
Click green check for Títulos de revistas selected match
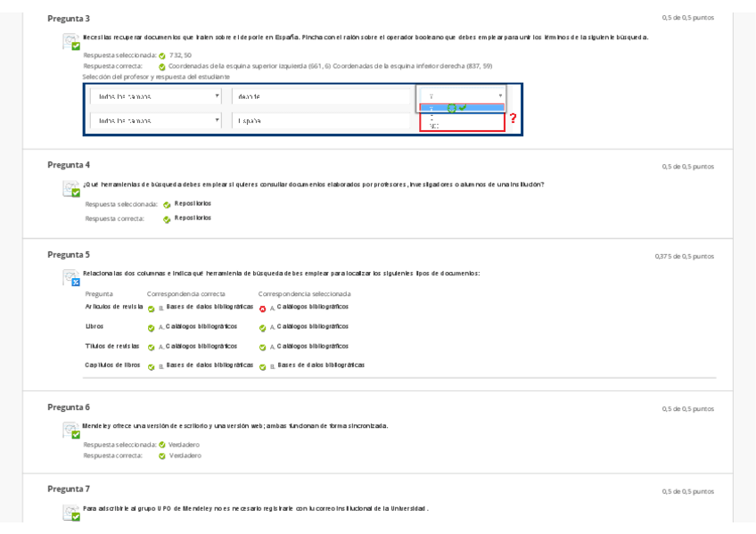(263, 348)
